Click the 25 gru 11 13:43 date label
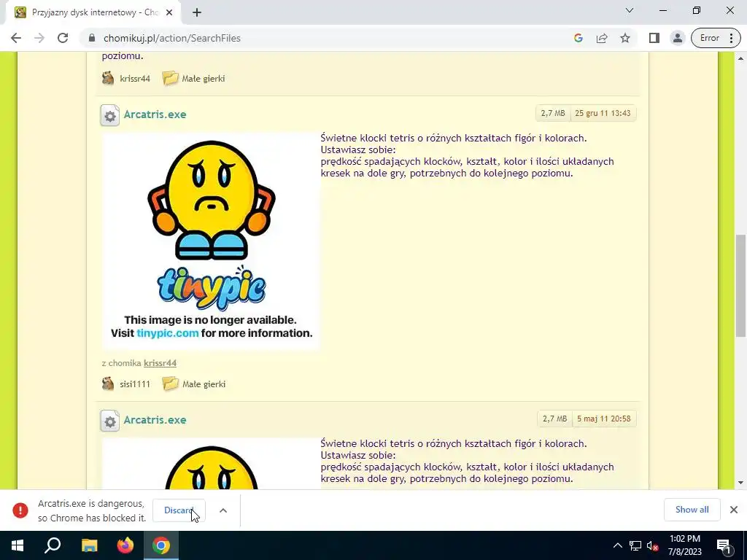Screen dimensions: 747x560 click(603, 113)
